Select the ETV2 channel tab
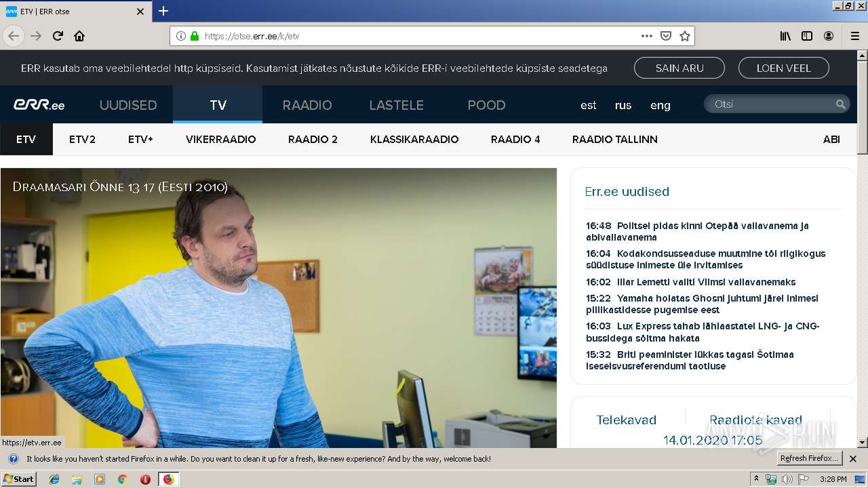868x488 pixels. coord(82,139)
